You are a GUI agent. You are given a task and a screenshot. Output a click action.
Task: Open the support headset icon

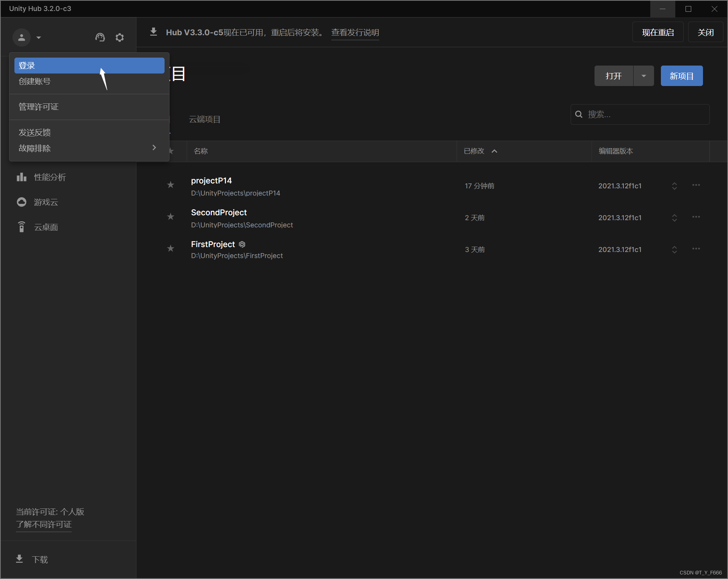100,38
